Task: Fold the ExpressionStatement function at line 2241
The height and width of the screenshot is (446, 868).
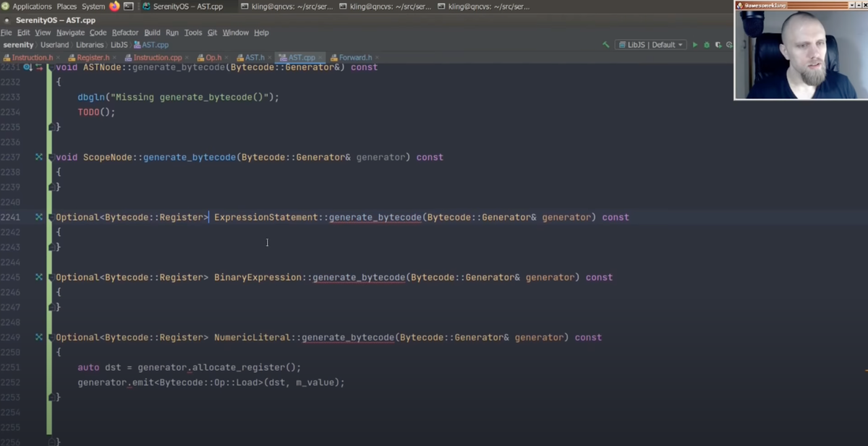Action: click(x=51, y=217)
